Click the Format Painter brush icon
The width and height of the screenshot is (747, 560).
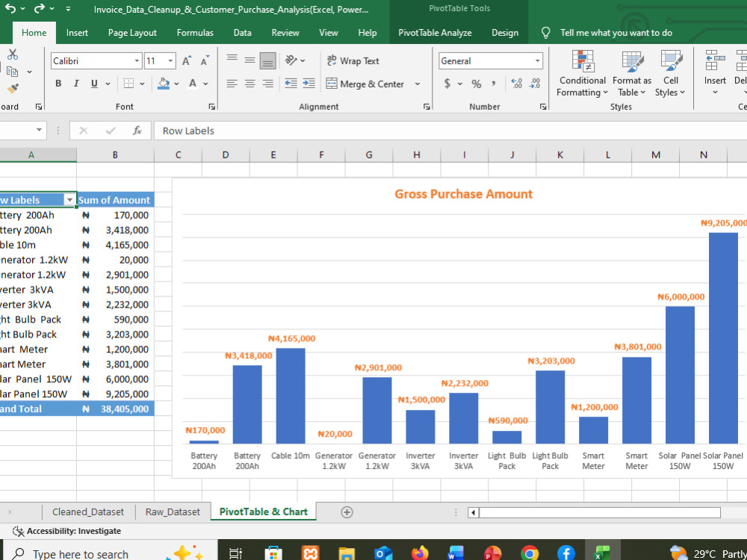[13, 89]
